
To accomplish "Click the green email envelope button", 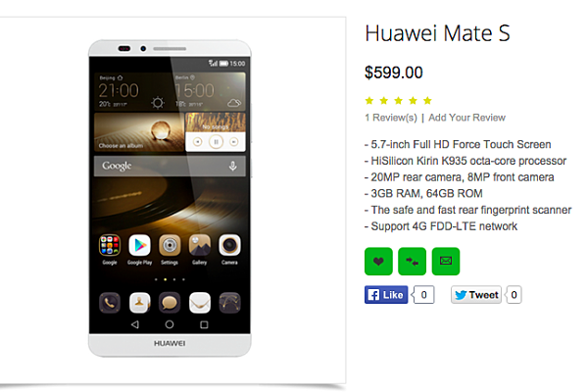I will (x=446, y=261).
